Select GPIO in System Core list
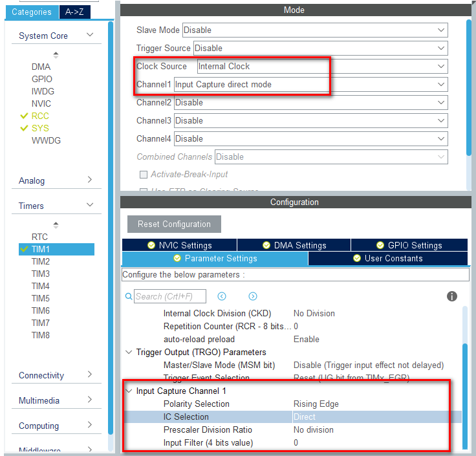 point(42,79)
